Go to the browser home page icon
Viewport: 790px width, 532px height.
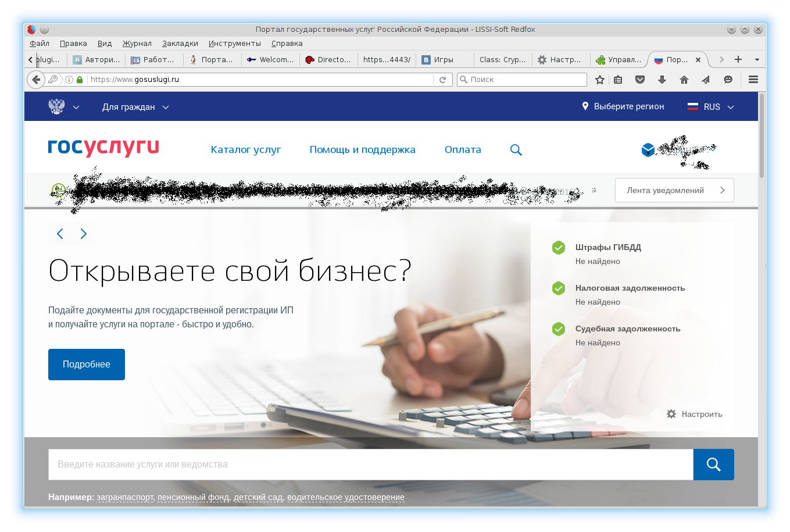click(684, 80)
